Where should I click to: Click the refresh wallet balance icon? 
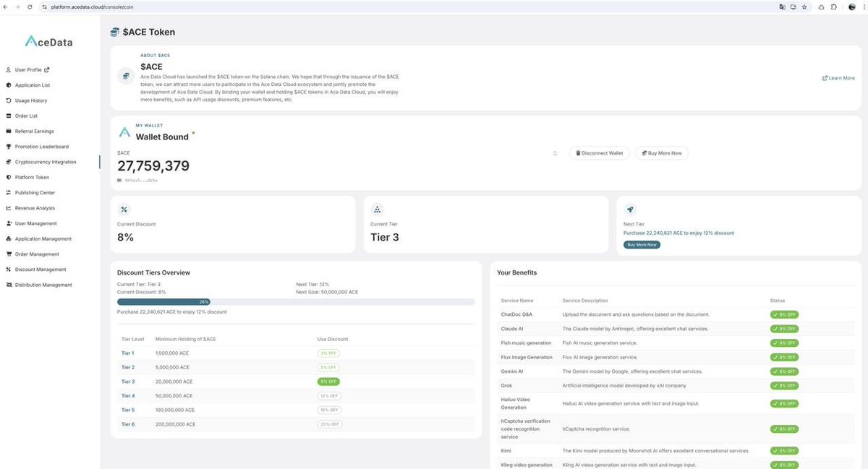tap(555, 153)
